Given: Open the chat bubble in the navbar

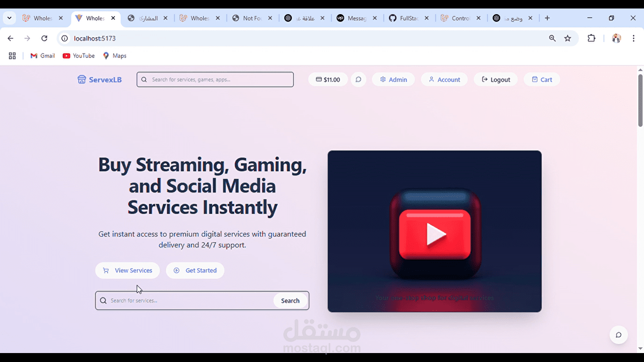Looking at the screenshot, I should click(358, 80).
